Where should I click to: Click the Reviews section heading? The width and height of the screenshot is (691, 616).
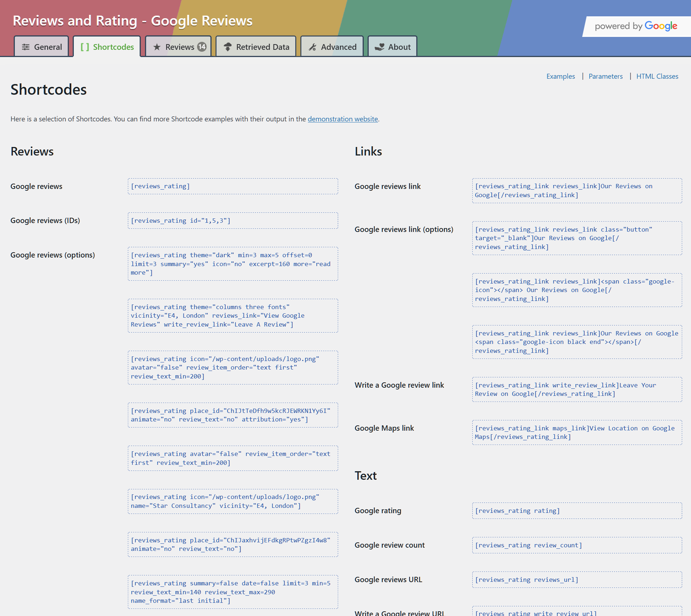tap(32, 151)
